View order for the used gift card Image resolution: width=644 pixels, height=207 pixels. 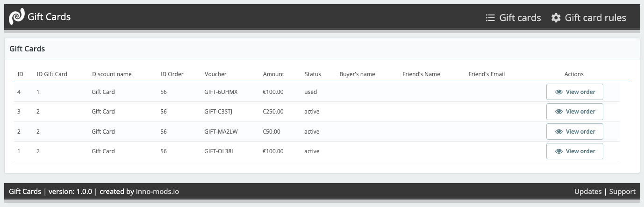(x=575, y=92)
